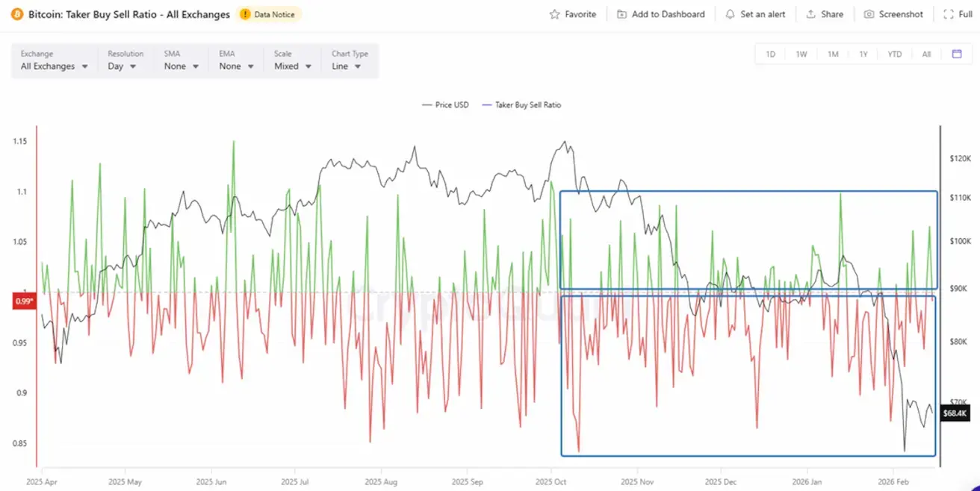Image resolution: width=980 pixels, height=491 pixels.
Task: Click the red 0.99 ratio axis marker
Action: [x=24, y=301]
